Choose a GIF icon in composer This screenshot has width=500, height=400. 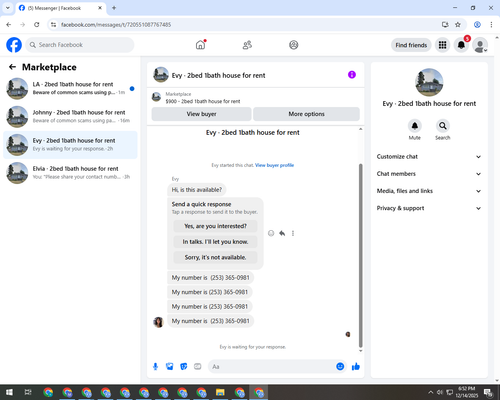pyautogui.click(x=198, y=367)
